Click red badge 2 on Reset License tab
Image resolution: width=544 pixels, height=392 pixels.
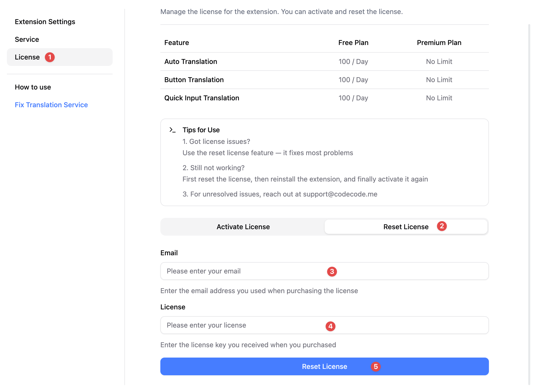tap(442, 226)
